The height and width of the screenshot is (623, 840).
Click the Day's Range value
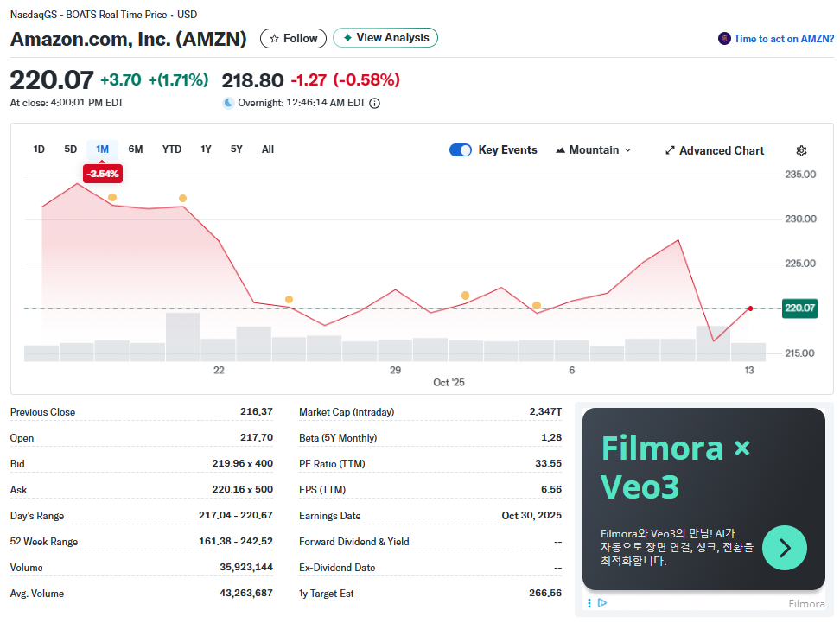tap(236, 515)
